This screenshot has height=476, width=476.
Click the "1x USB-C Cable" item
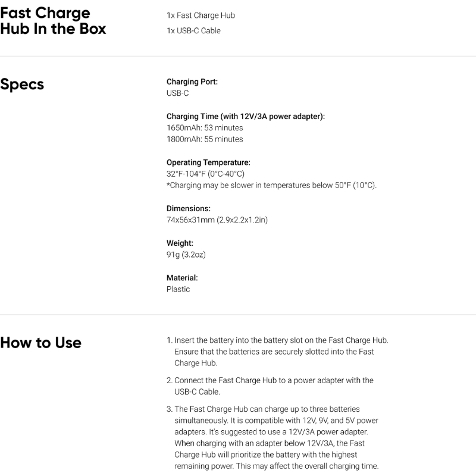point(193,30)
